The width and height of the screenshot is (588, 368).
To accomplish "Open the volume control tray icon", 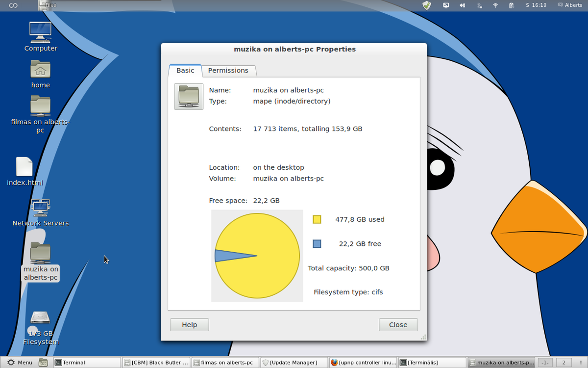I will pyautogui.click(x=462, y=5).
